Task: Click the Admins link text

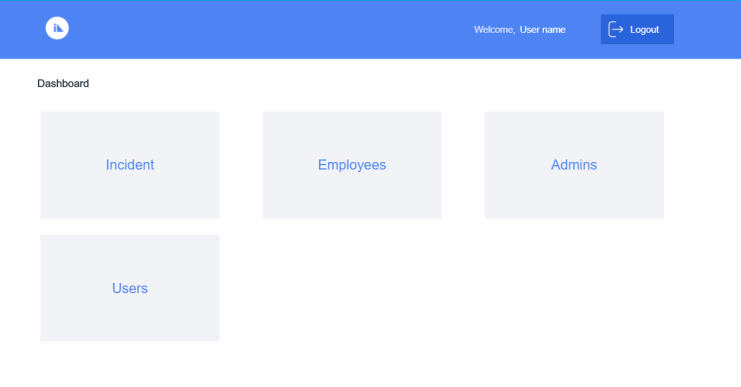Action: (x=574, y=165)
